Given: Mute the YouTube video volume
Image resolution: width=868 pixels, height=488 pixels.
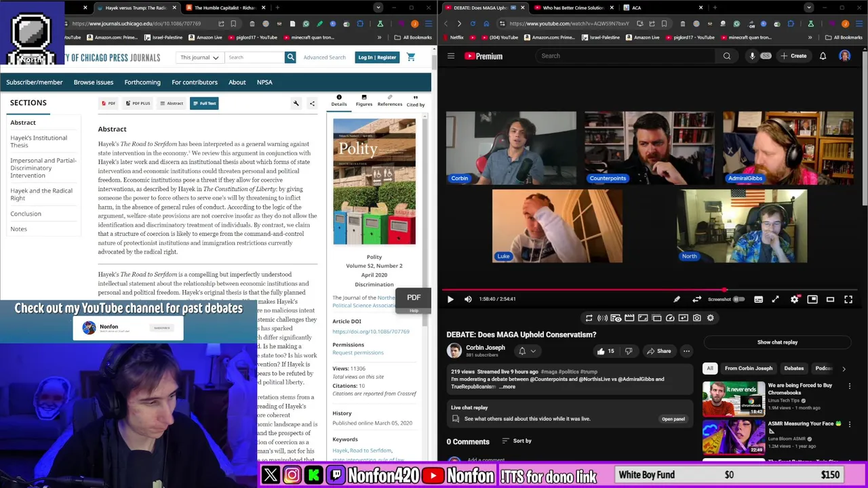Looking at the screenshot, I should (x=468, y=299).
